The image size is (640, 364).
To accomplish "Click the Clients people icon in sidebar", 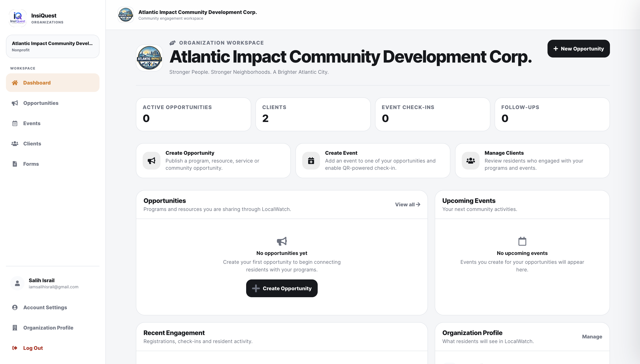I will click(15, 144).
